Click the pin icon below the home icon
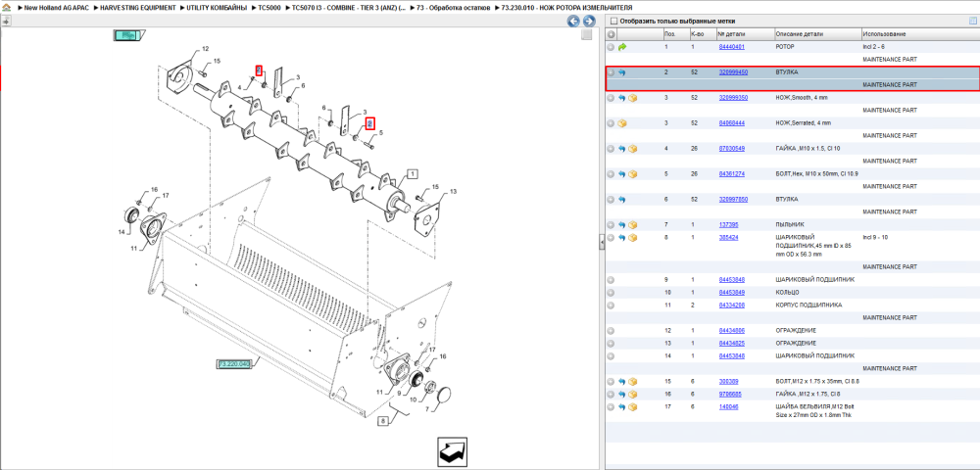Viewport: 980px width, 470px height. click(x=6, y=21)
